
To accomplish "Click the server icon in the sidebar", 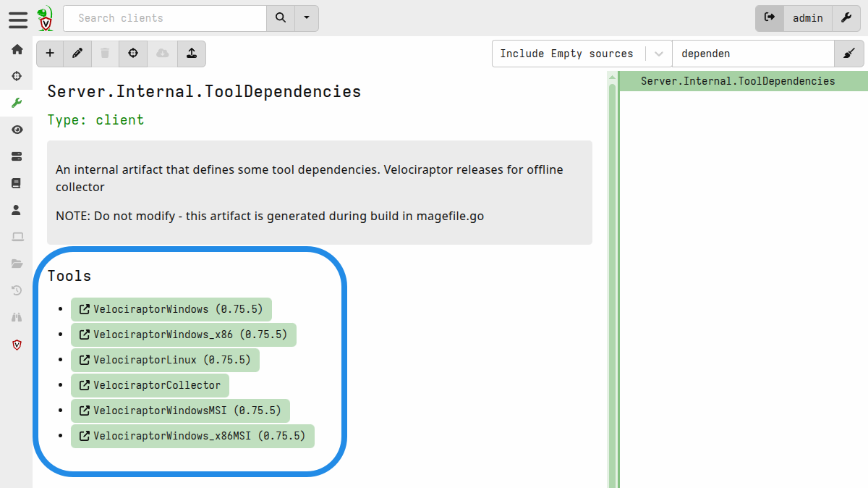I will tap(17, 156).
